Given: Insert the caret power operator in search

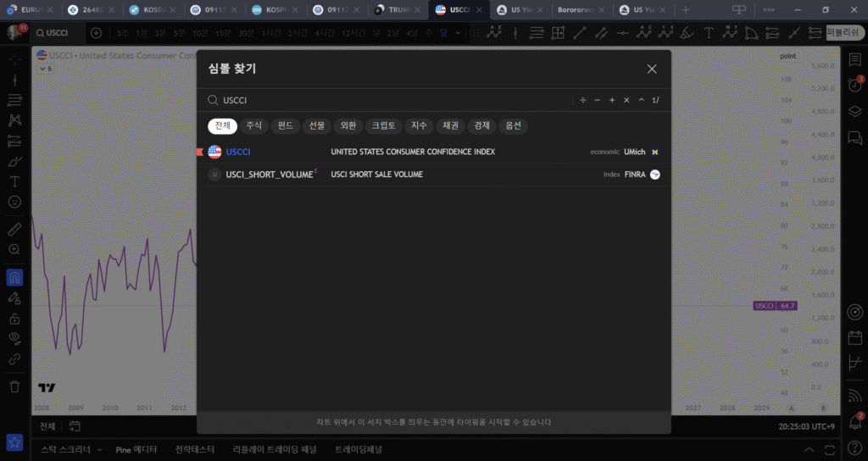Looking at the screenshot, I should [641, 100].
